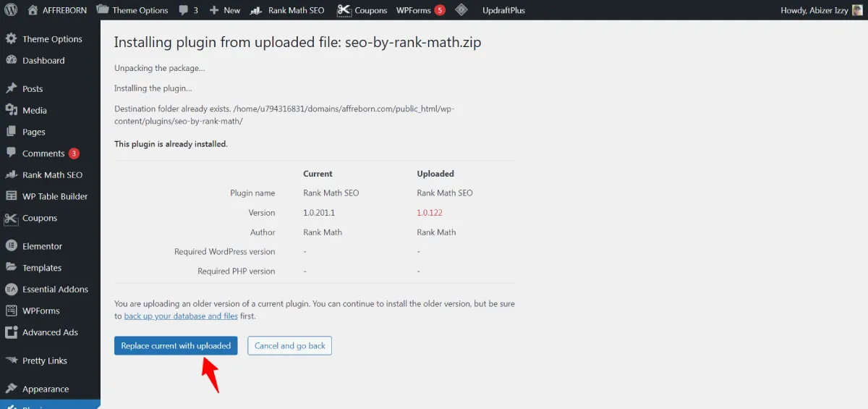Click the + New menu in the admin bar

(224, 10)
